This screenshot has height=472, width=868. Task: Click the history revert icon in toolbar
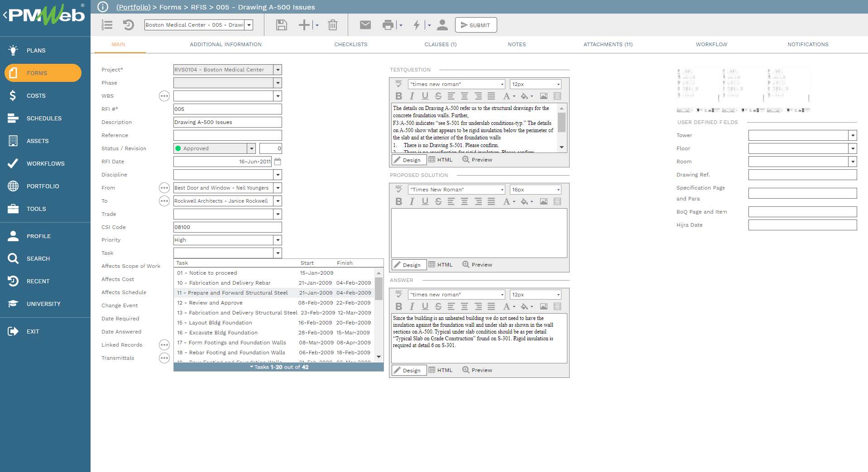129,25
